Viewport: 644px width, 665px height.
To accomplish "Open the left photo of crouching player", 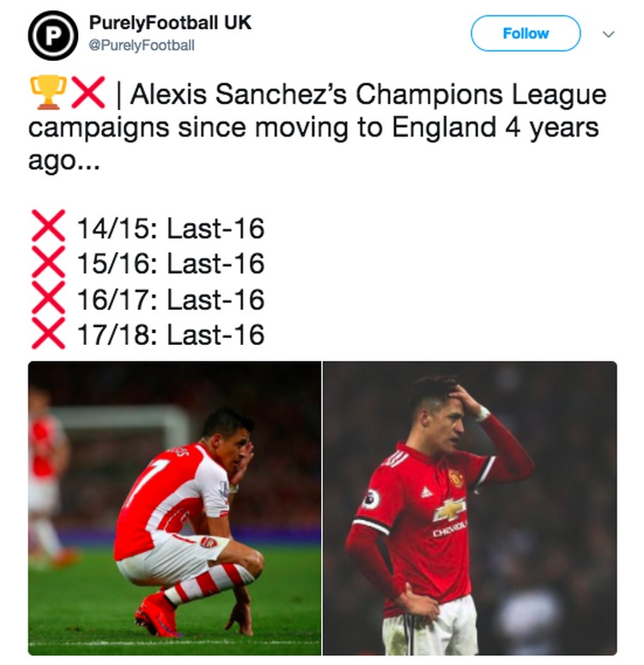I will pos(174,508).
